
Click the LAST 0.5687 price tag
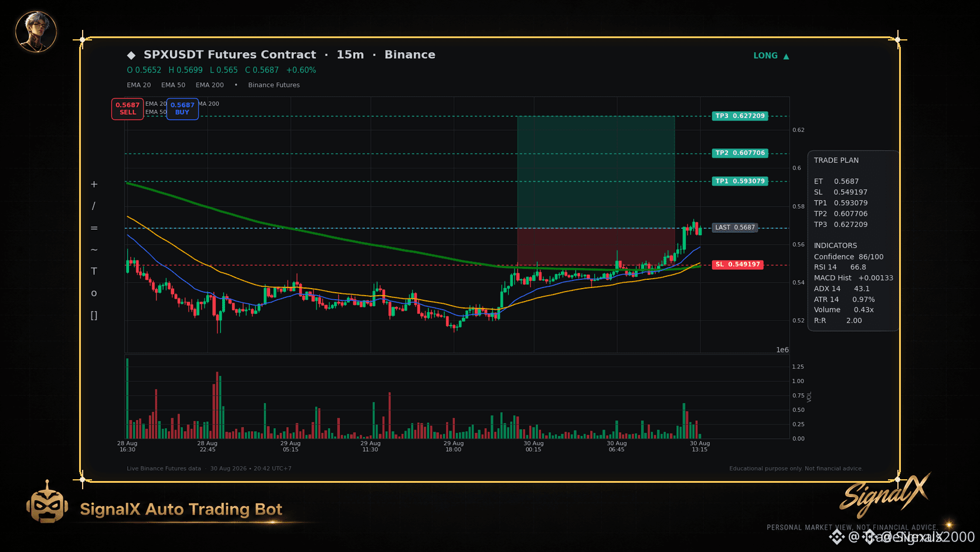[735, 228]
